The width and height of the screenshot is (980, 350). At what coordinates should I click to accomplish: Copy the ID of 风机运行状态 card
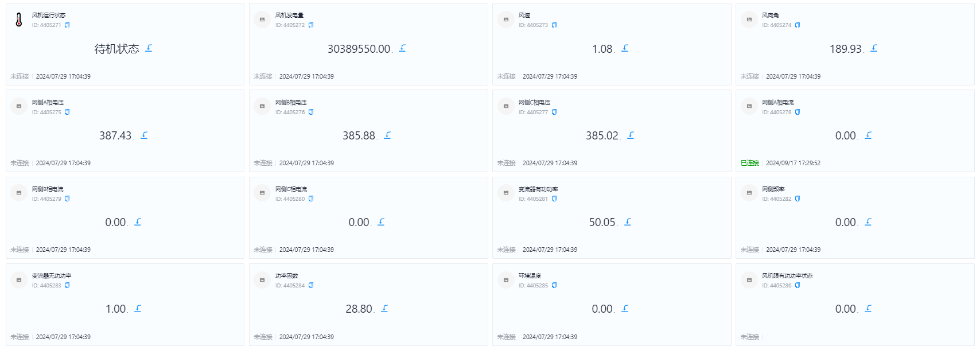pos(67,25)
